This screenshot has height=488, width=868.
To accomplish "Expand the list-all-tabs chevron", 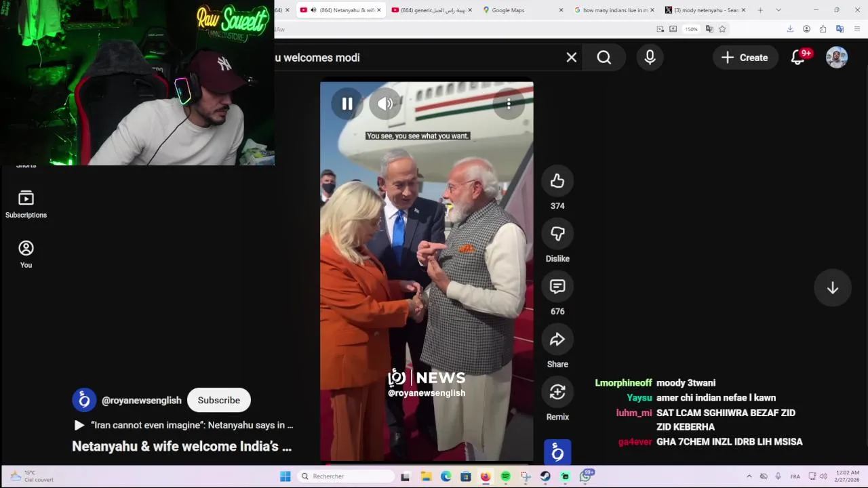I will [778, 10].
